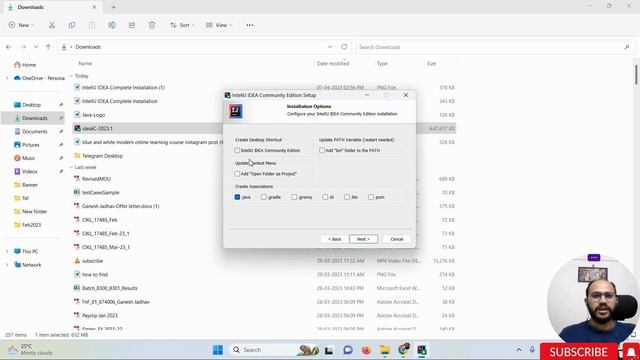The height and width of the screenshot is (360, 640).
Task: Check the .gradle association checkbox
Action: [264, 197]
